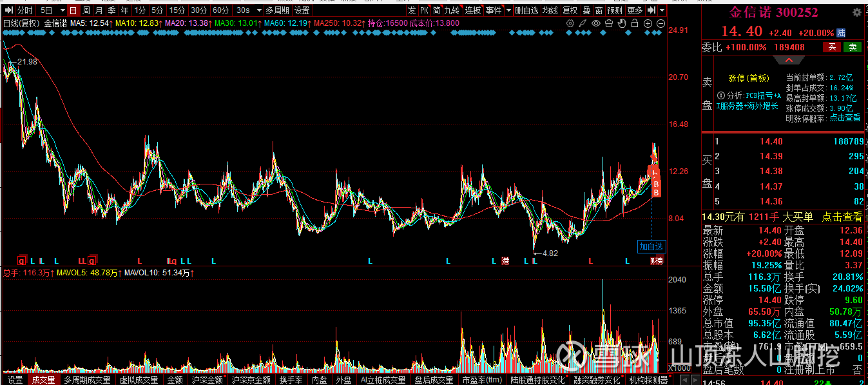Select the 15分 minute period tab
This screenshot has width=868, height=385.
pyautogui.click(x=177, y=10)
